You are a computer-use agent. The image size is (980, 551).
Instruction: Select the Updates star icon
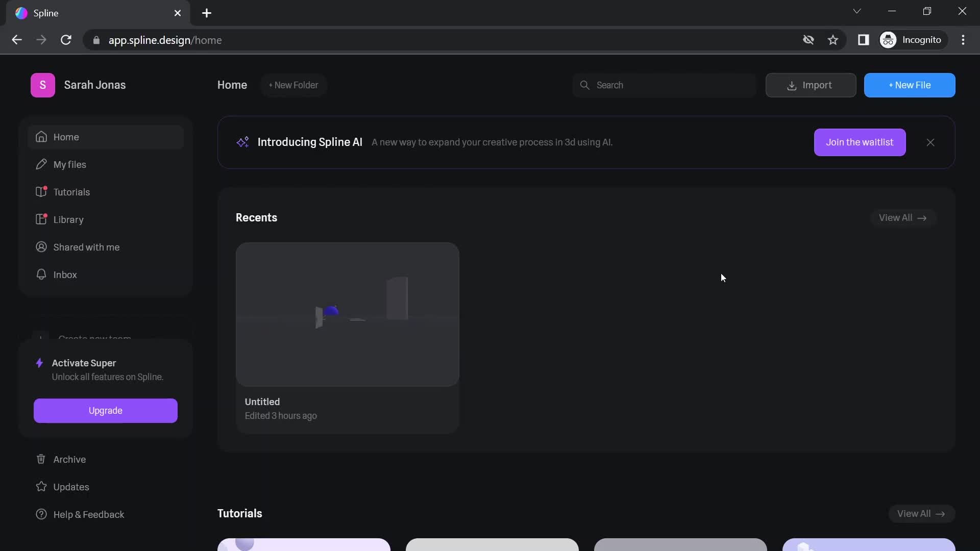[x=41, y=487]
